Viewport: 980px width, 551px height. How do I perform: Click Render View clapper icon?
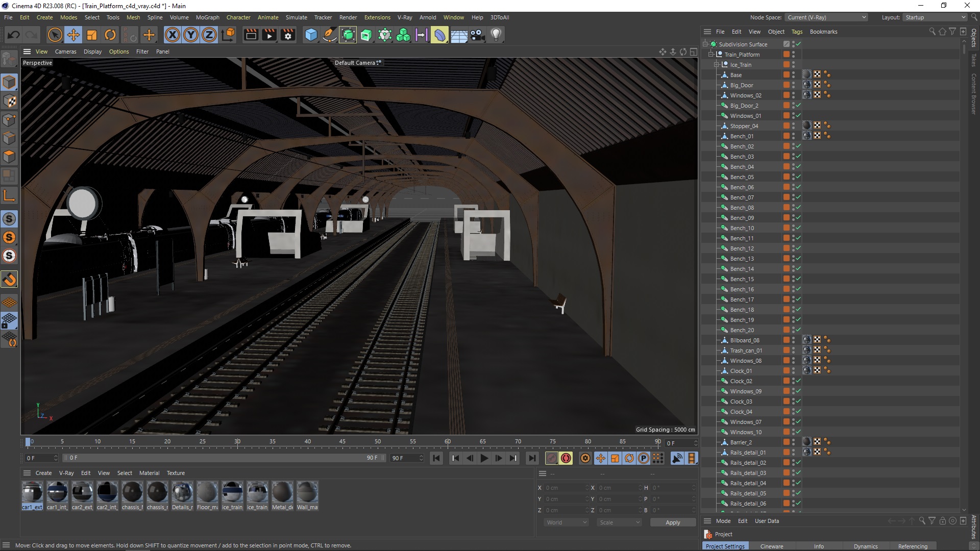[x=251, y=35]
